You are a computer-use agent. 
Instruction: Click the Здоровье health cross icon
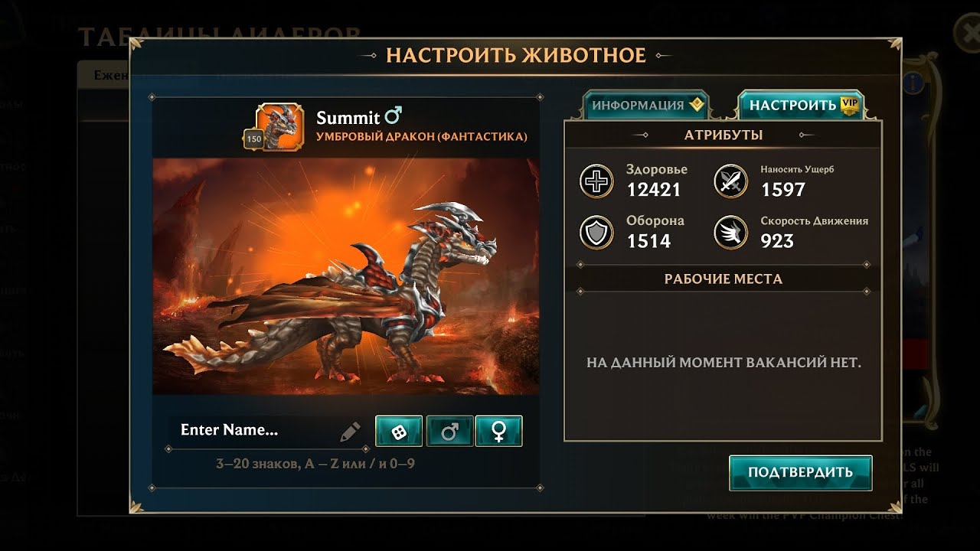click(x=596, y=181)
